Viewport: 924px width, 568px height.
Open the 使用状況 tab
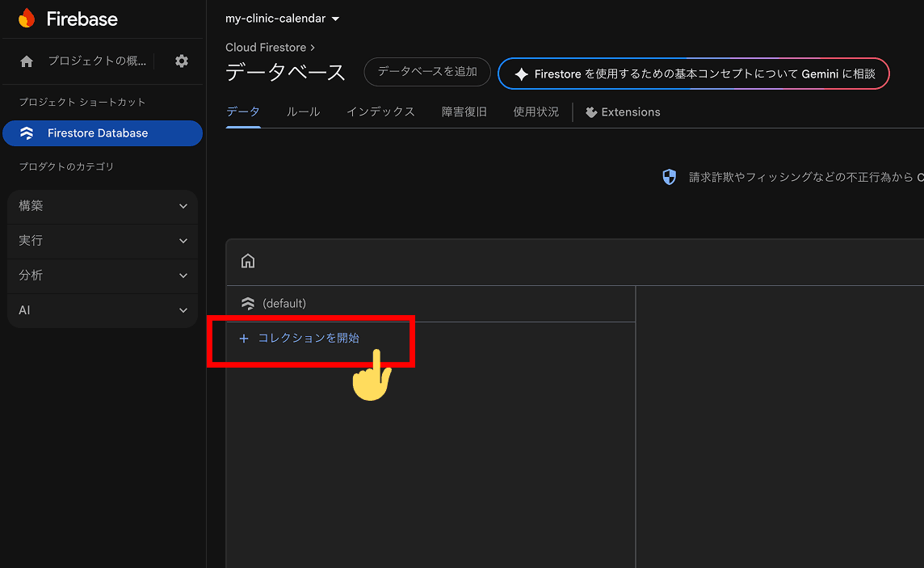point(535,112)
